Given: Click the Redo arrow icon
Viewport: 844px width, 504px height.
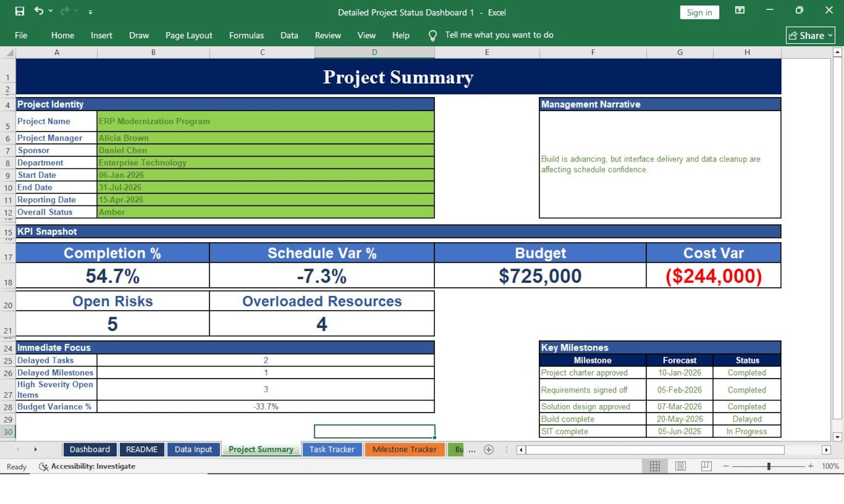Looking at the screenshot, I should (64, 11).
